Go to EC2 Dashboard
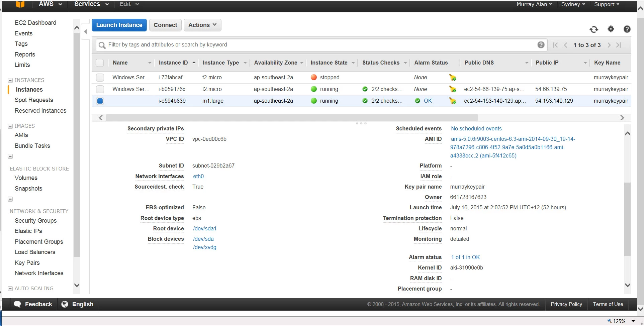This screenshot has height=326, width=644. (x=35, y=23)
